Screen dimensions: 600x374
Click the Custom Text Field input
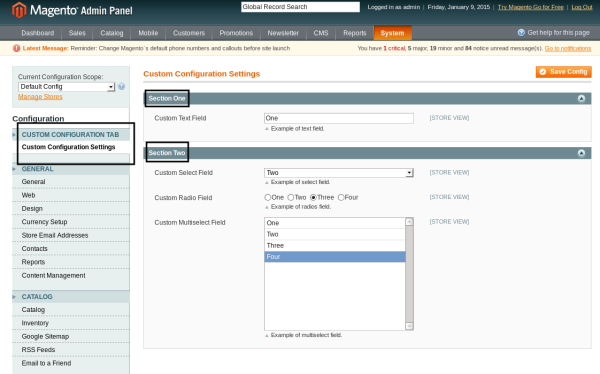(x=339, y=118)
